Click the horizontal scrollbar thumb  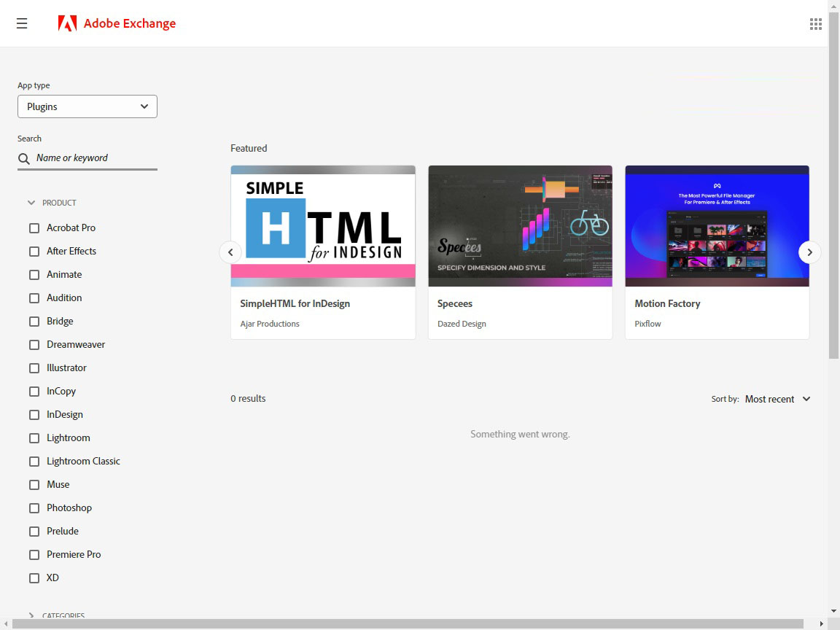coord(407,624)
